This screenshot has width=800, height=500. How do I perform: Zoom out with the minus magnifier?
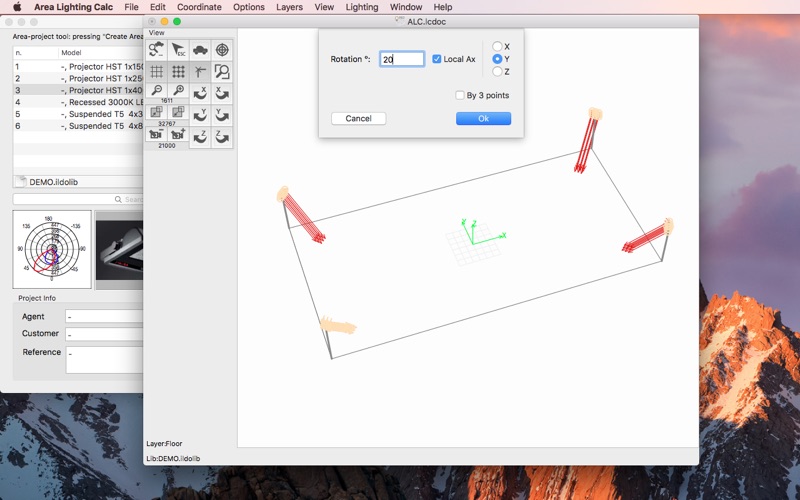(x=157, y=91)
